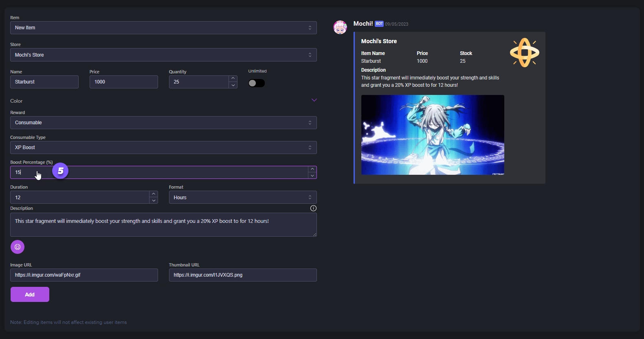Open the Reward dropdown showing Consumable
The width and height of the screenshot is (644, 339).
[x=163, y=123]
